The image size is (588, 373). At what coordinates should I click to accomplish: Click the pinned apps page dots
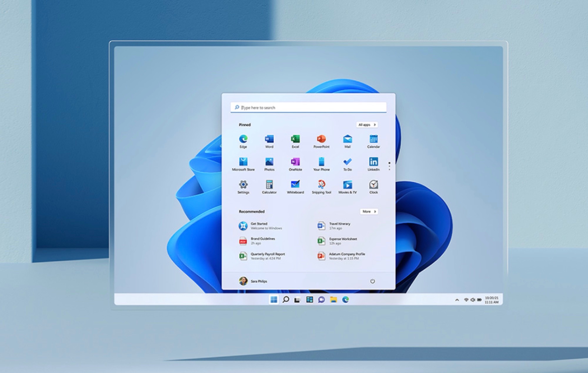[389, 166]
